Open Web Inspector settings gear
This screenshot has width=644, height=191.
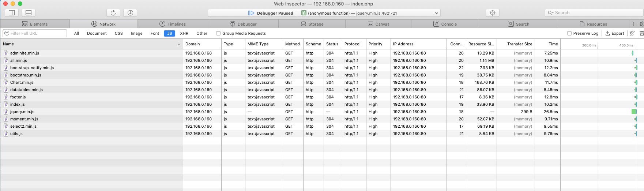641,24
